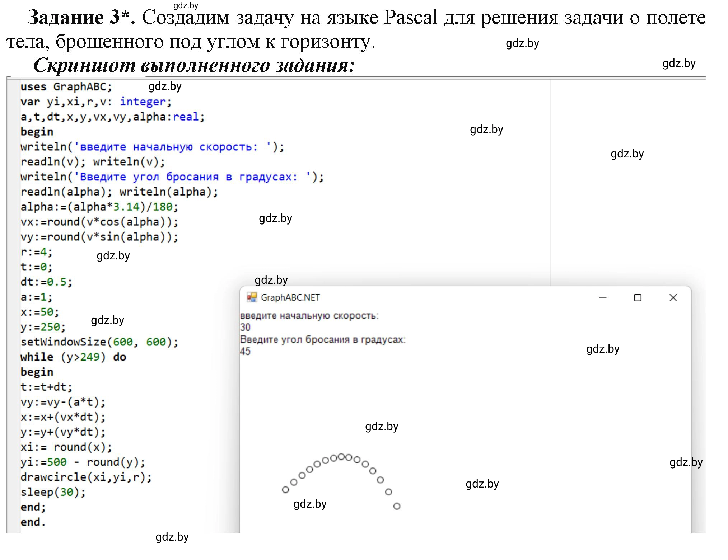This screenshot has width=728, height=560.
Task: Click the 'vy:=round(v*sin(alpha));' line
Action: pyautogui.click(x=99, y=237)
